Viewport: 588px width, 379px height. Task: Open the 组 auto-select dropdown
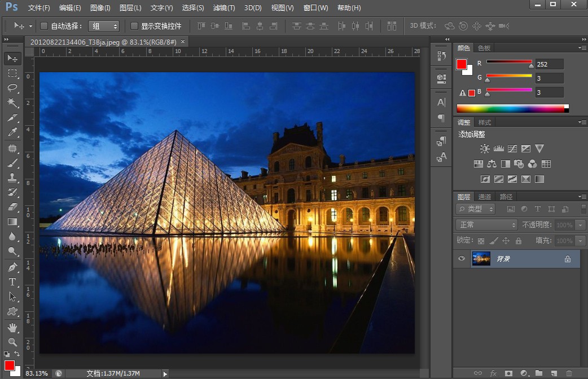(x=104, y=26)
